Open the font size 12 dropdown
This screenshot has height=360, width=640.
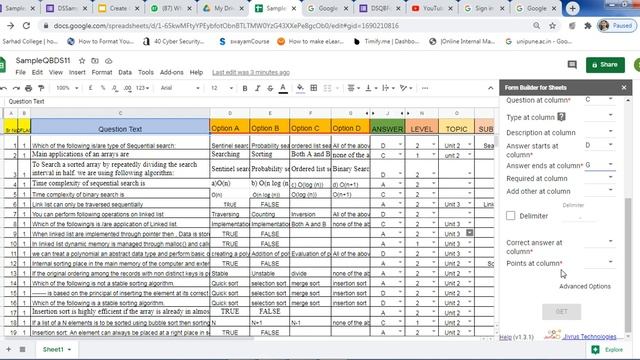(x=222, y=88)
